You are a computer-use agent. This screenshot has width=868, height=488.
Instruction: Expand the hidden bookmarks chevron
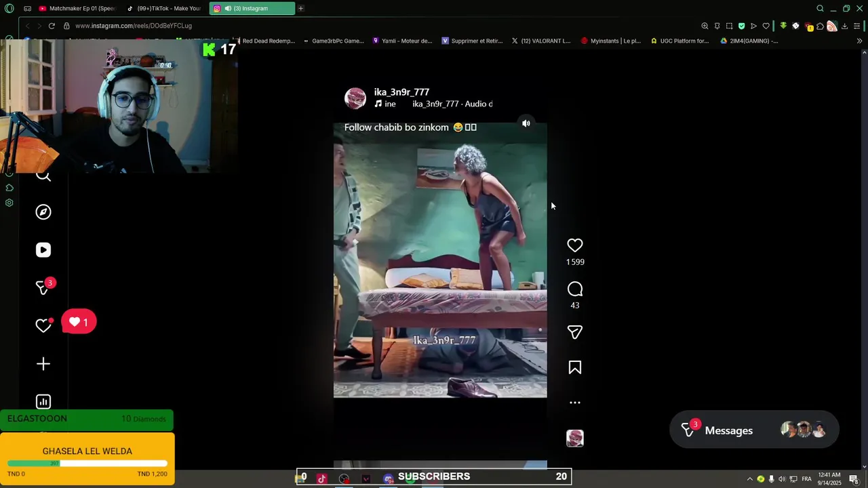pyautogui.click(x=859, y=41)
